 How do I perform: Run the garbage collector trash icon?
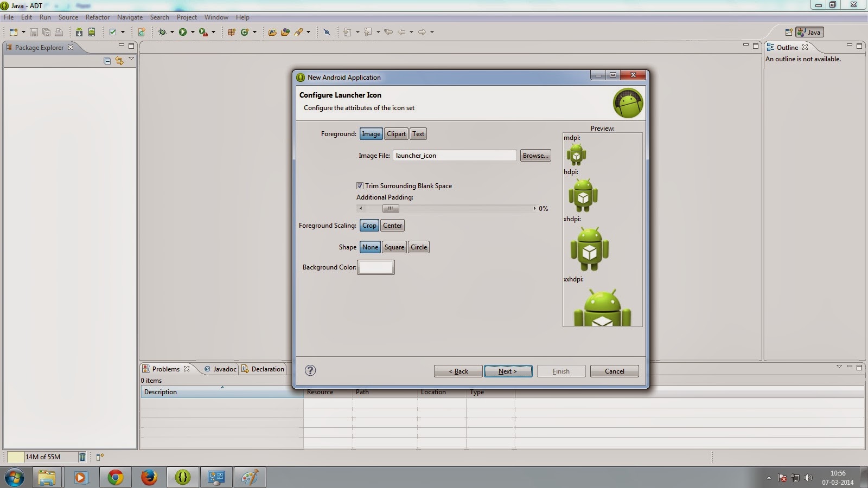82,457
